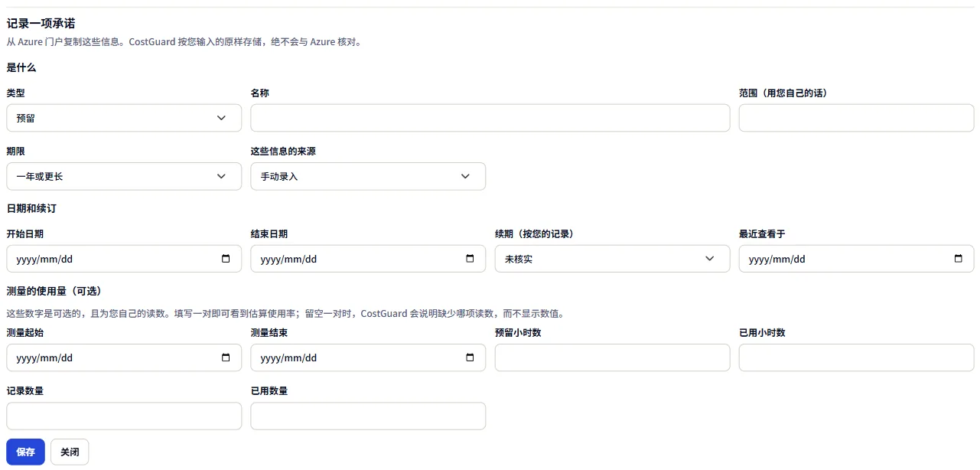Click the 这些信息的来源 label

[283, 151]
